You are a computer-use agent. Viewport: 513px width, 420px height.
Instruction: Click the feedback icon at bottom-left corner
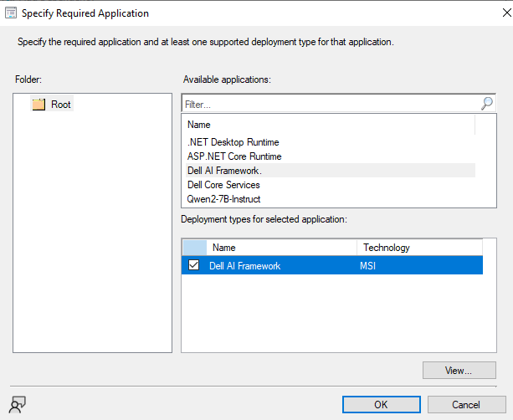coord(16,403)
